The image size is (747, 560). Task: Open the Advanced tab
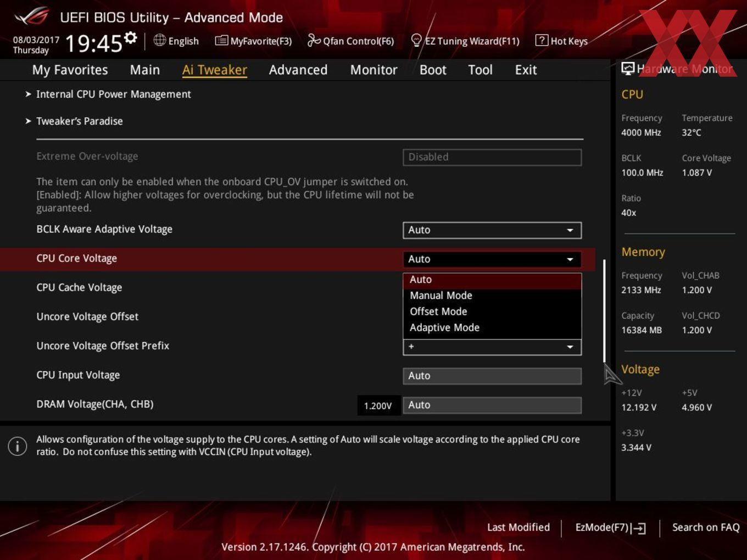pos(298,70)
